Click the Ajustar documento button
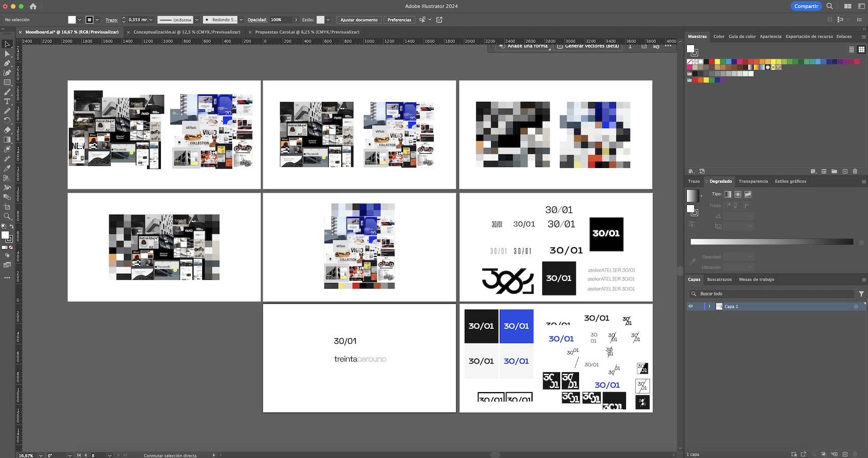The width and height of the screenshot is (868, 458). coord(359,20)
